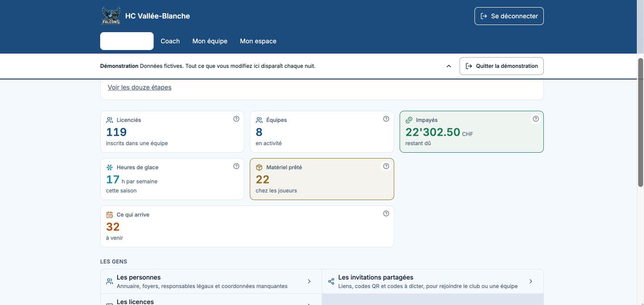Click the 22'302.50 unpaid amount
Image resolution: width=644 pixels, height=305 pixels.
click(432, 132)
